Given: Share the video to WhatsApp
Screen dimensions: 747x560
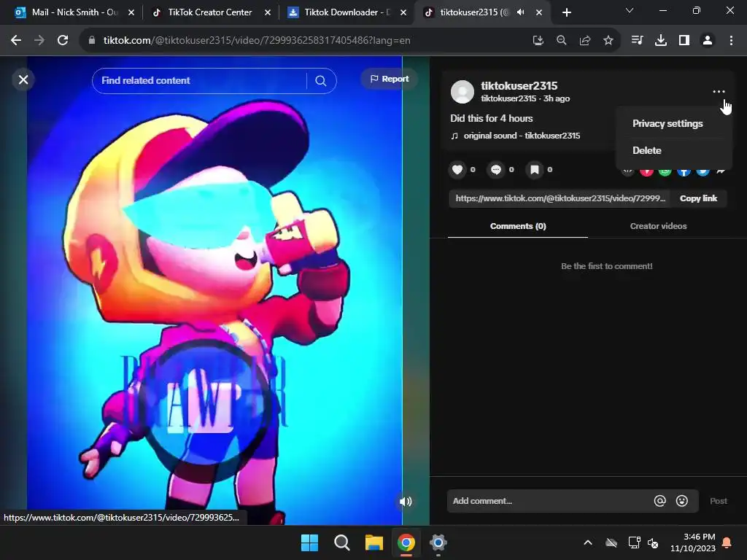Looking at the screenshot, I should (x=665, y=171).
